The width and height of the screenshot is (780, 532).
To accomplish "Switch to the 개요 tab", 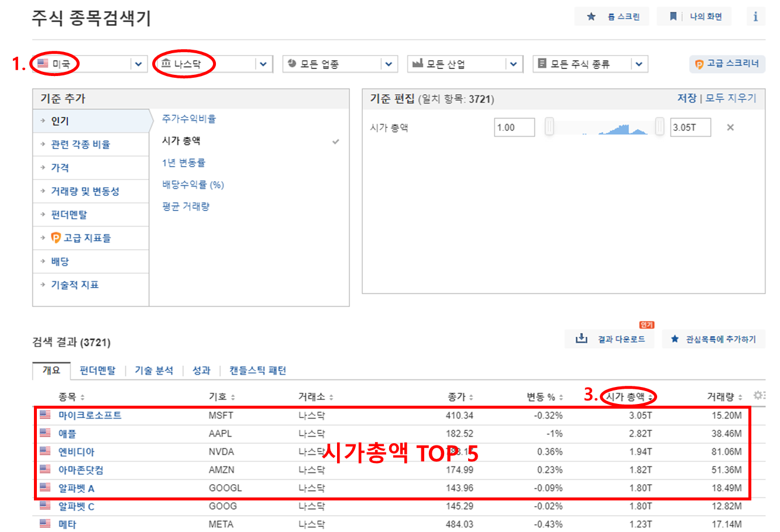I will (x=51, y=370).
